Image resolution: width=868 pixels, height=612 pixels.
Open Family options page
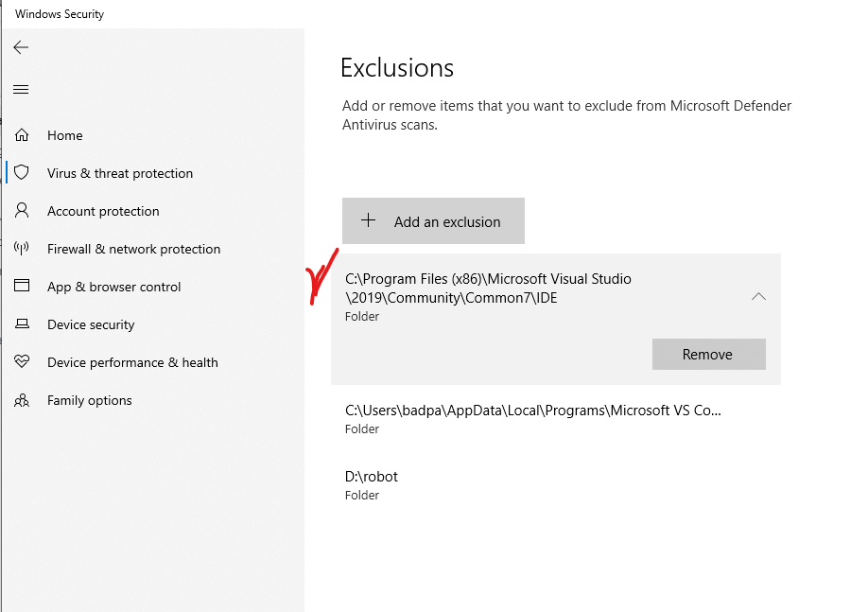(90, 400)
